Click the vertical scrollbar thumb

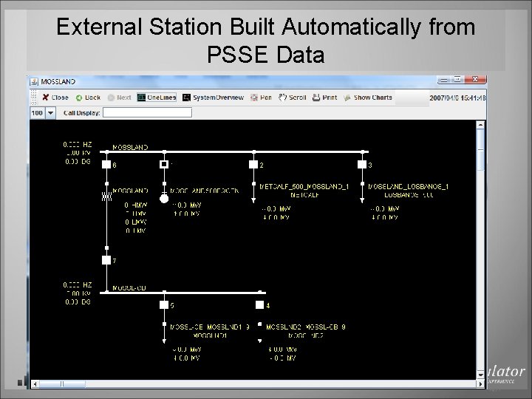480,150
